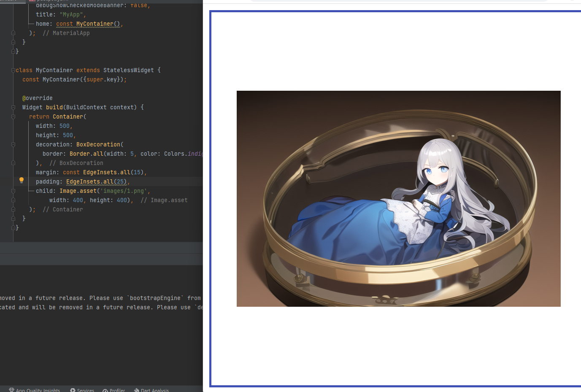Click the Services play icon
Image resolution: width=581 pixels, height=392 pixels.
[x=73, y=390]
